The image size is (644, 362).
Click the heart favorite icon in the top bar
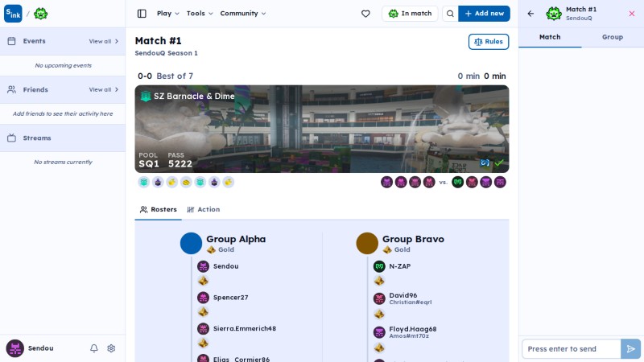(x=365, y=14)
